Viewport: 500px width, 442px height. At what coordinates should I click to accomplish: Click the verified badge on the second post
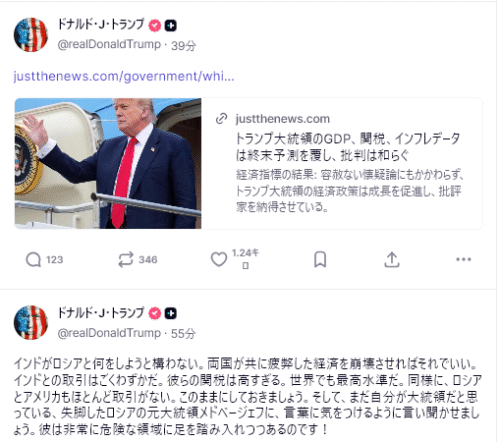155,313
